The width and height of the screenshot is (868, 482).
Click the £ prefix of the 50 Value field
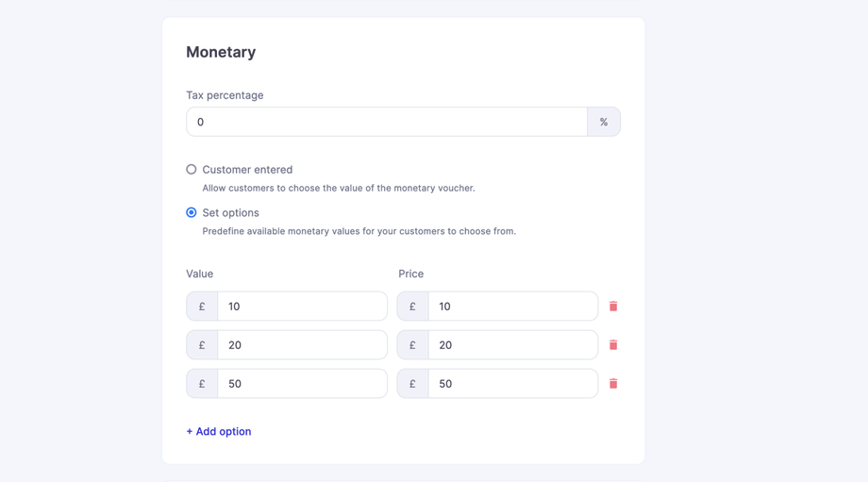pos(202,384)
